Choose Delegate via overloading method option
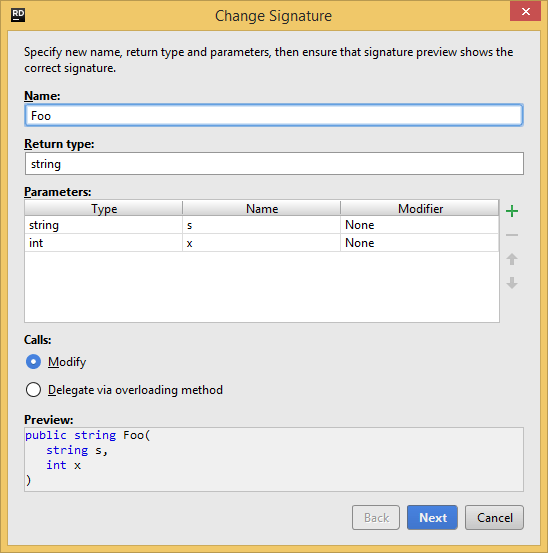This screenshot has height=553, width=548. click(34, 390)
